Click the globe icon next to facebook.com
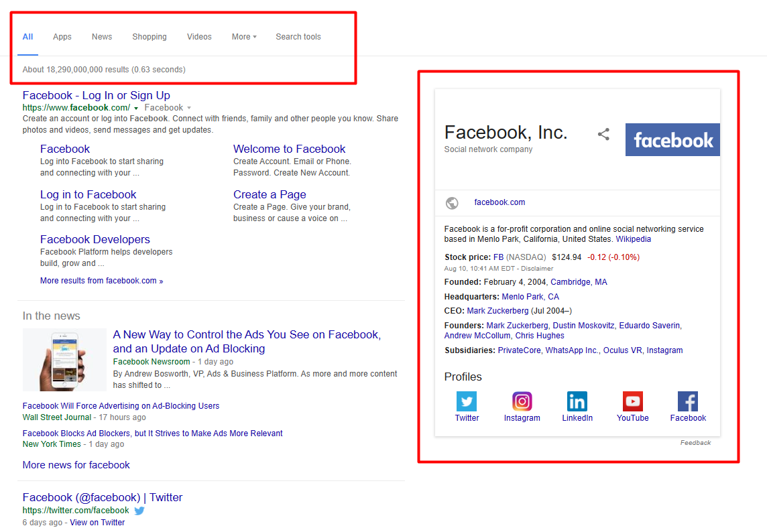Viewport: 767px width, 532px height. point(452,203)
